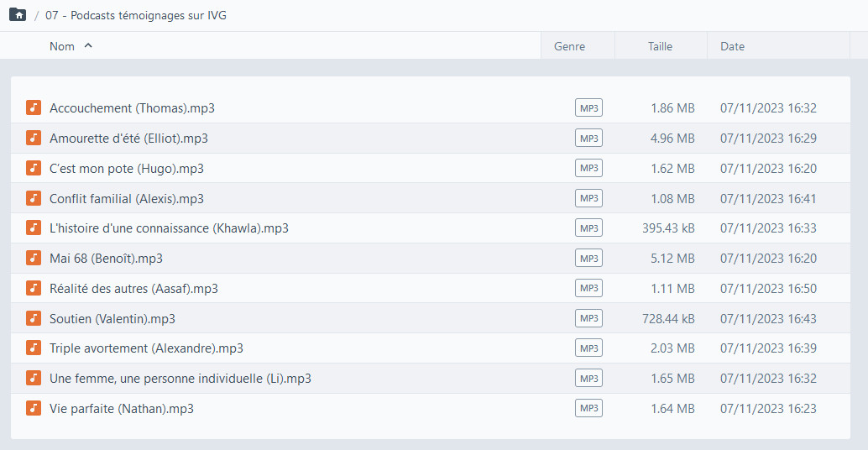Viewport: 868px width, 450px height.
Task: Click the music icon for Accouchement (Thomas).mp3
Action: (34, 107)
